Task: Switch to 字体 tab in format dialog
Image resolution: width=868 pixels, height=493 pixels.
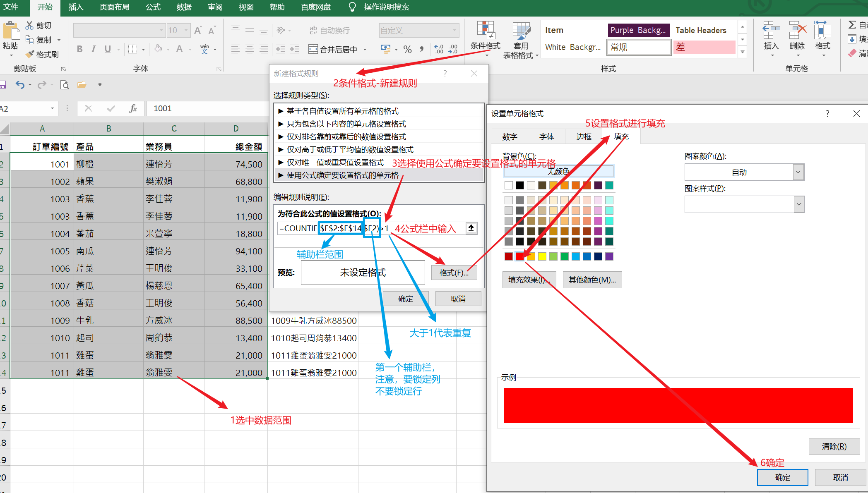Action: 547,136
